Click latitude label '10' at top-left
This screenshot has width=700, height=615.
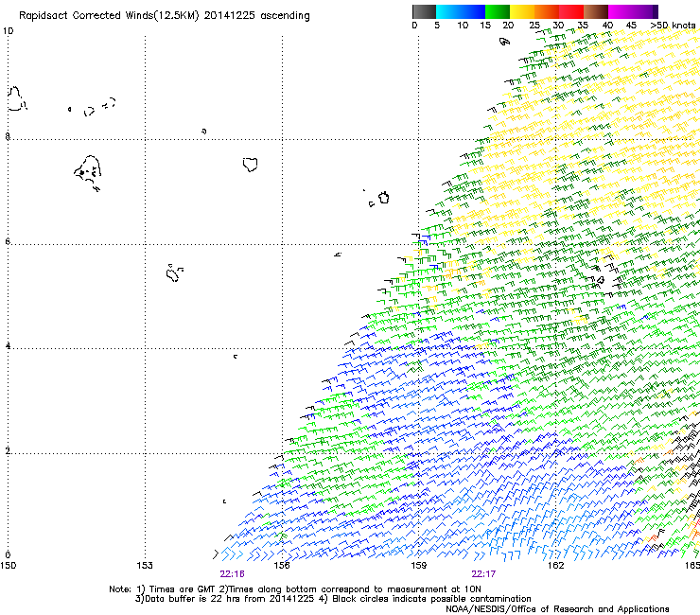8,31
